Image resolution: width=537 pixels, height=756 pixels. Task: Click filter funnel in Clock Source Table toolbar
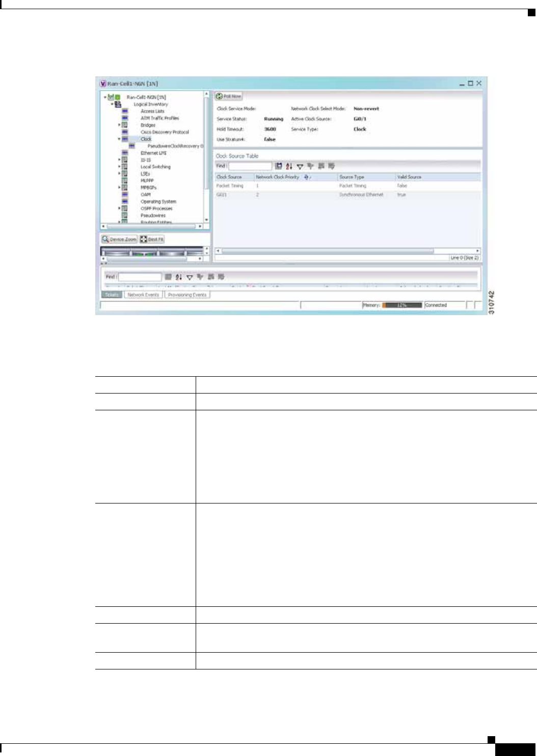point(300,166)
